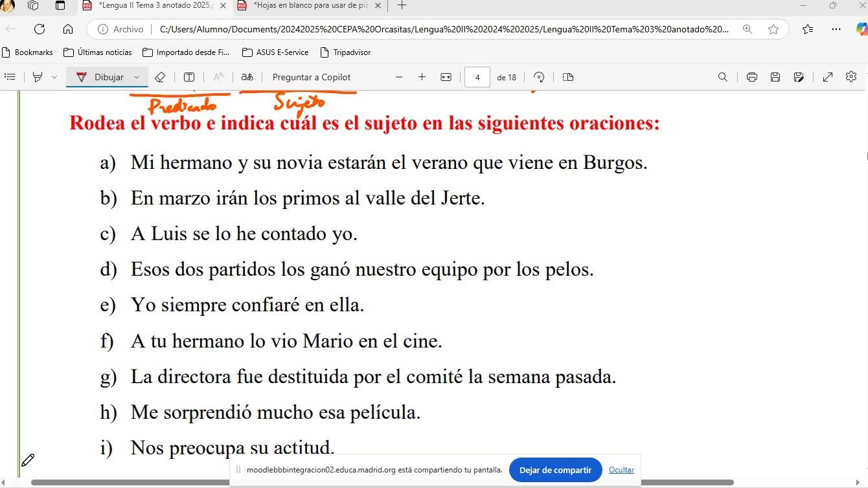Save the PDF document
Screen dimensions: 868x488
[x=775, y=77]
